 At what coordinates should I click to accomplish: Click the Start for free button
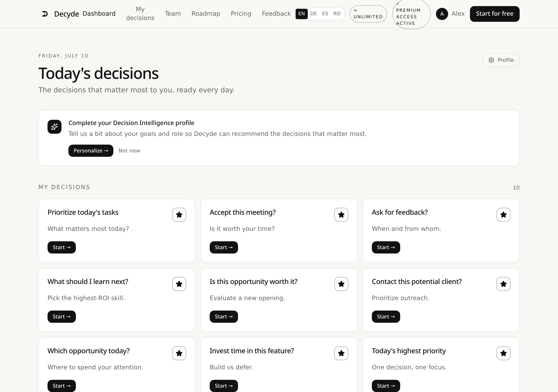(495, 14)
